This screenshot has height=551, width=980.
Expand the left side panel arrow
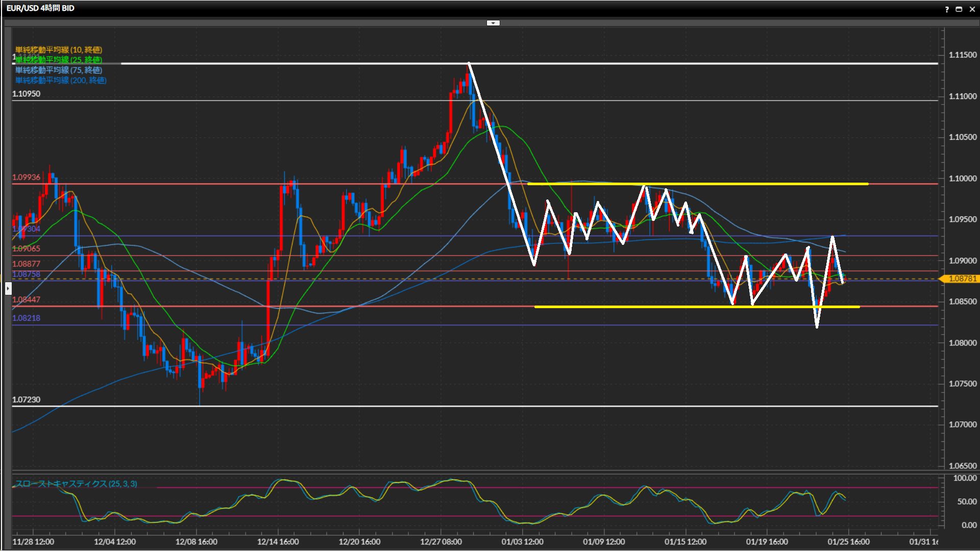pos(8,289)
